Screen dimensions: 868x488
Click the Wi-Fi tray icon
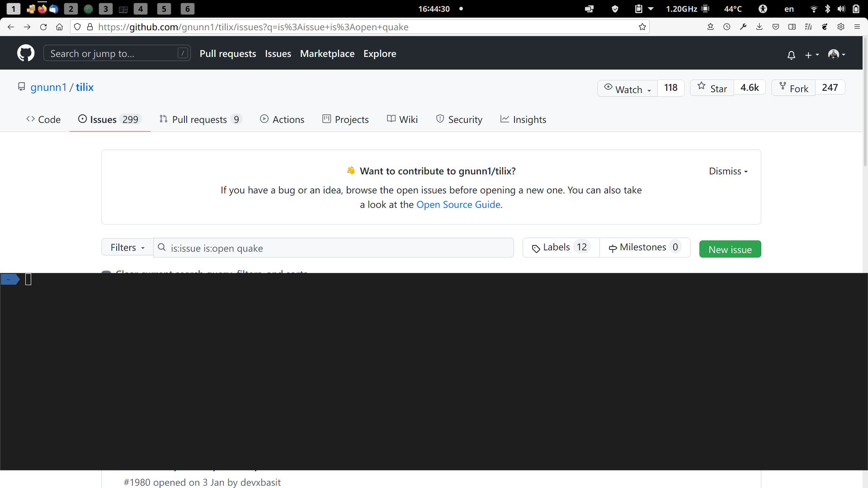814,9
